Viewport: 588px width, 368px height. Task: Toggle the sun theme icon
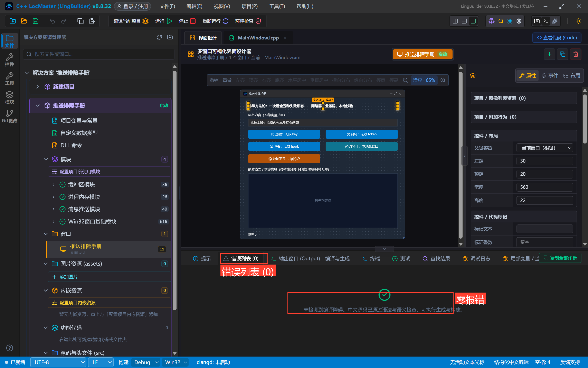tap(579, 21)
